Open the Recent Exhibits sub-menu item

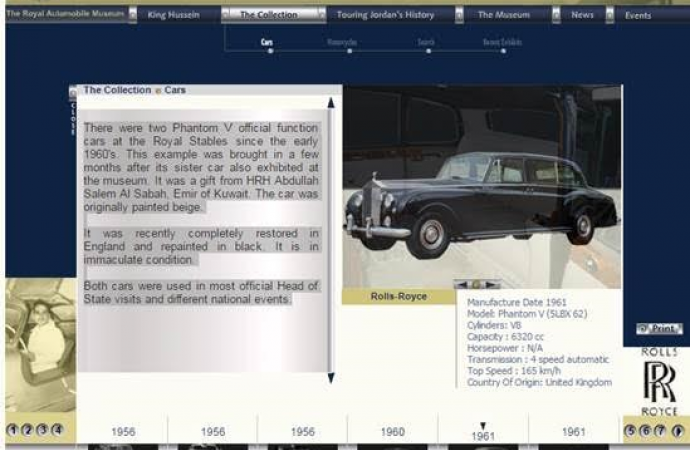coord(502,42)
